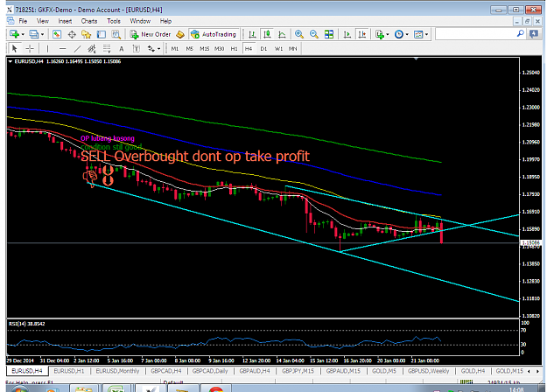Screen dimensions: 547x392
Task: Open the New Chart dropdown arrow
Action: (x=23, y=34)
